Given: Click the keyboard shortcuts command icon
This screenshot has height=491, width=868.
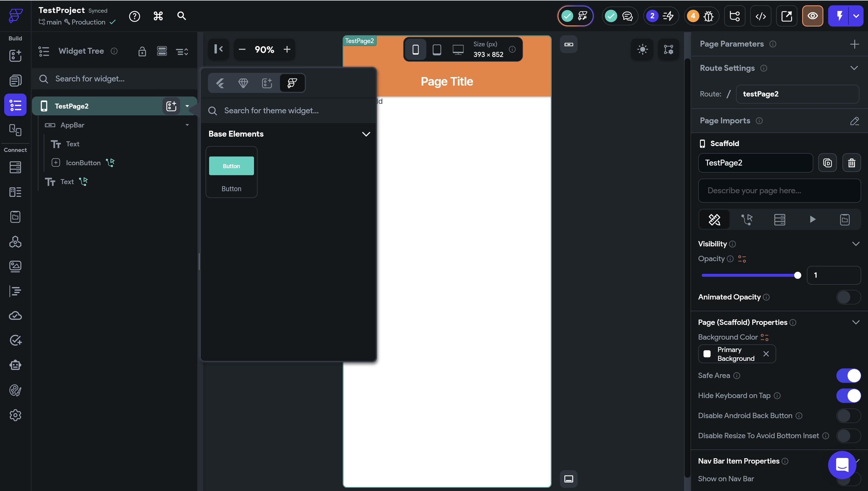Looking at the screenshot, I should click(x=158, y=16).
